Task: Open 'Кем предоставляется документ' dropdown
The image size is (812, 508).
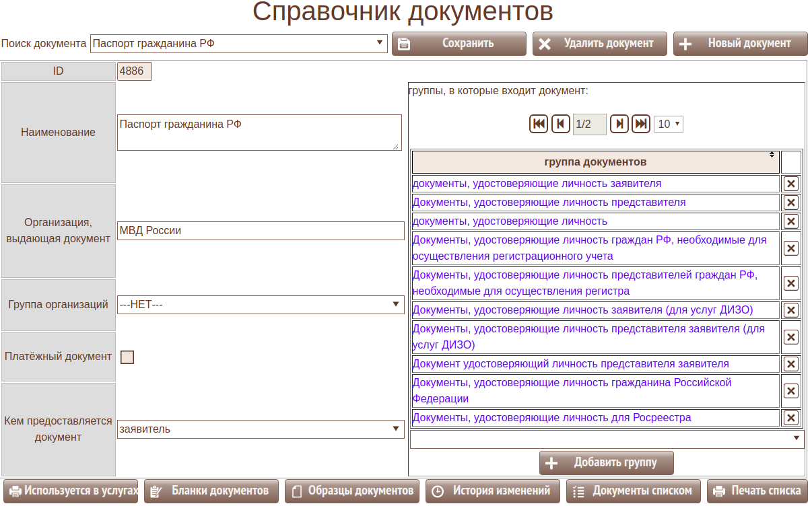Action: click(261, 429)
